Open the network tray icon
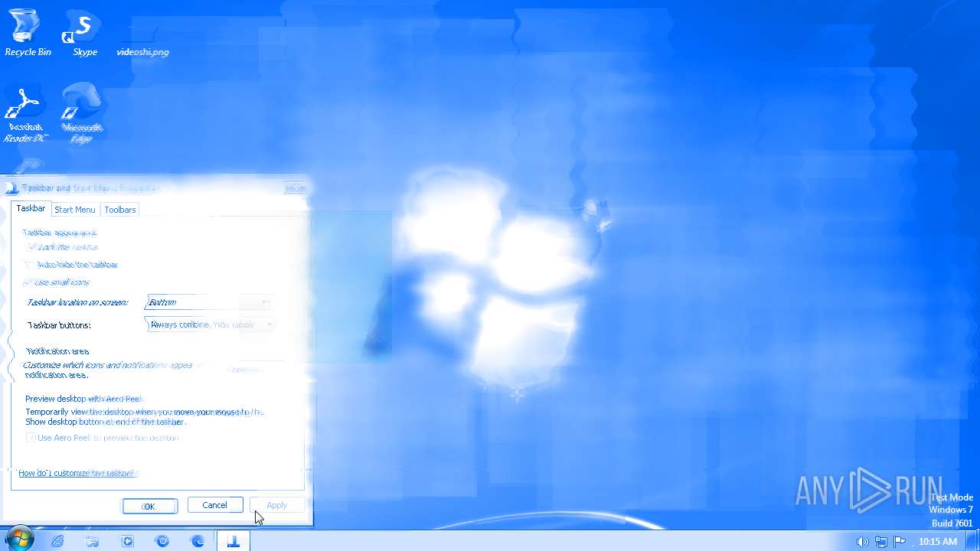This screenshot has width=980, height=551. [881, 542]
